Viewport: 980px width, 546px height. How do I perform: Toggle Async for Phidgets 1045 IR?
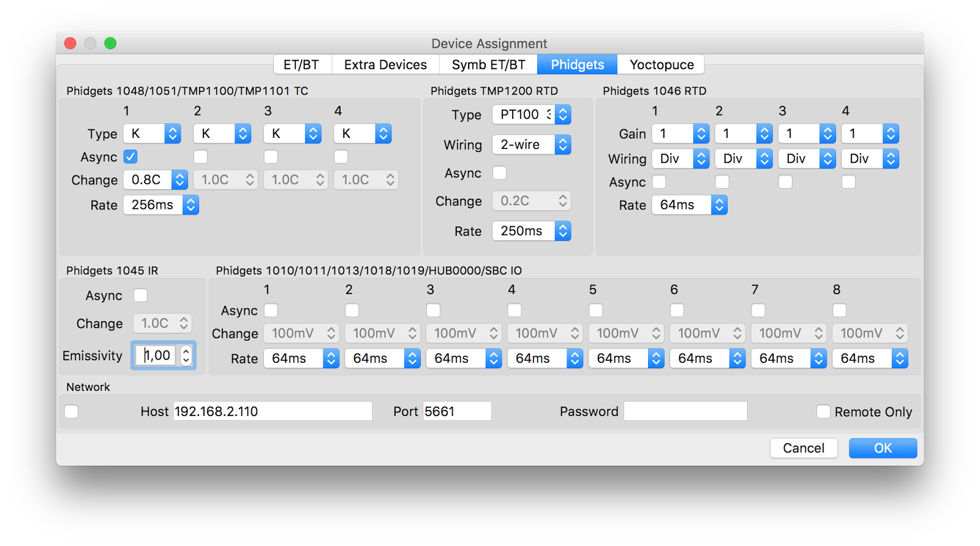coord(141,295)
